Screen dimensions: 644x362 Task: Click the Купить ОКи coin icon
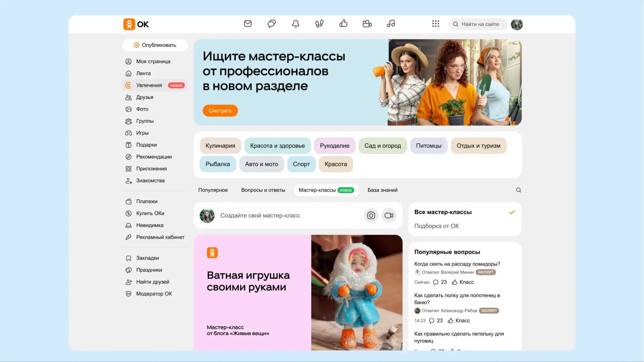(x=128, y=214)
